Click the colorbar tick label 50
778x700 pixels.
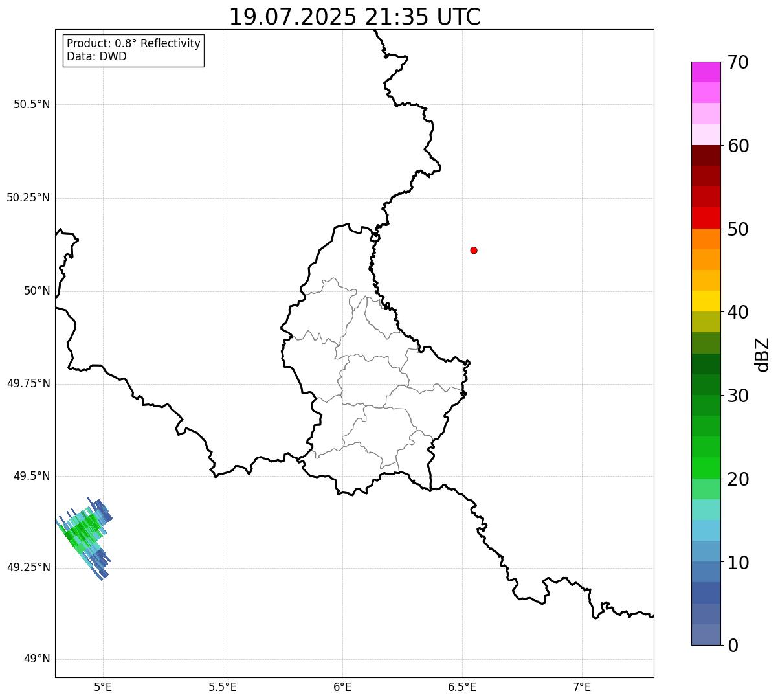pyautogui.click(x=738, y=229)
